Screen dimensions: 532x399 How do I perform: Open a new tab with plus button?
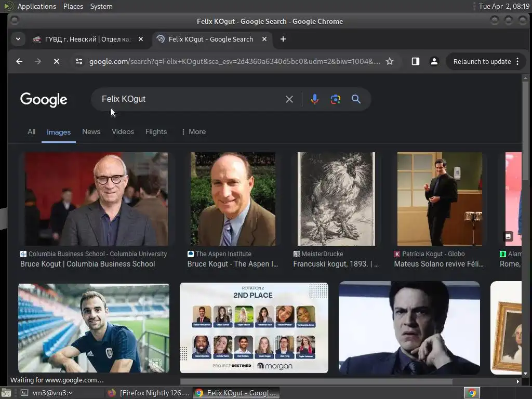[283, 39]
